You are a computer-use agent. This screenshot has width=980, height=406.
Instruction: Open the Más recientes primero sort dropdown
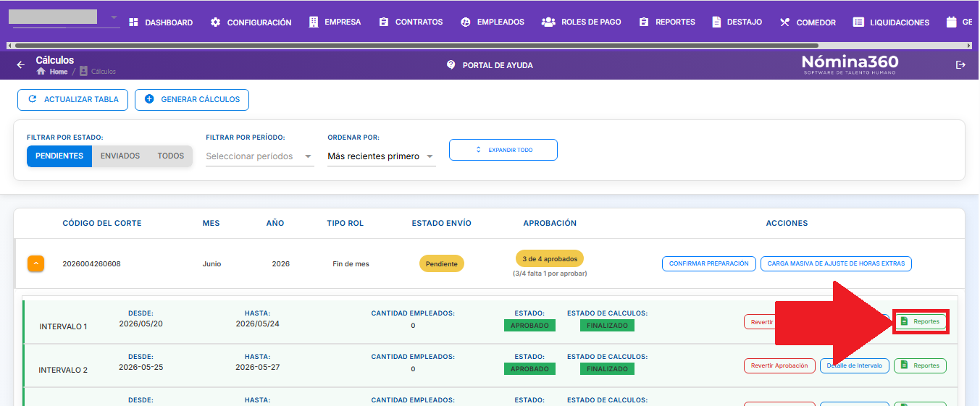382,156
